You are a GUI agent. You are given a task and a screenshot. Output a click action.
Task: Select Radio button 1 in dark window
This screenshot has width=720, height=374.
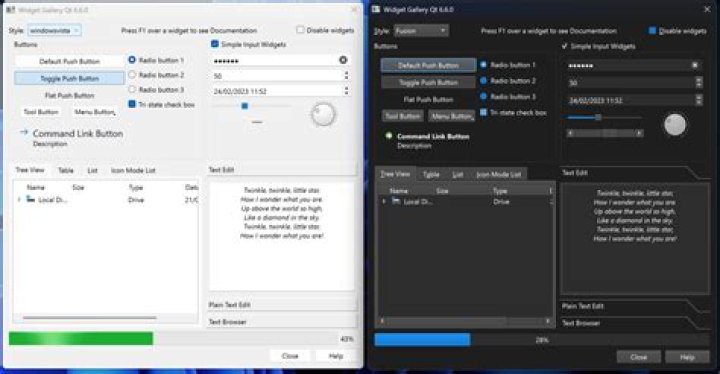coord(483,65)
